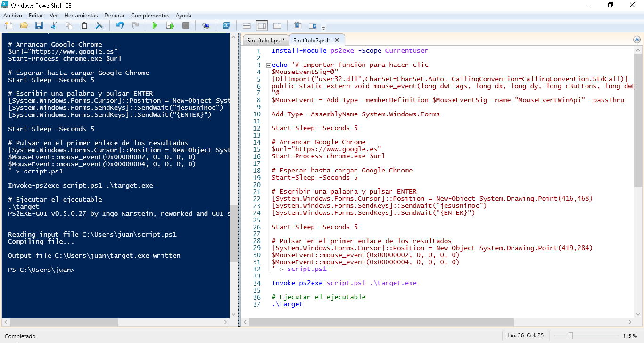Open the Herramientas menu
This screenshot has width=644, height=343.
[x=81, y=16]
